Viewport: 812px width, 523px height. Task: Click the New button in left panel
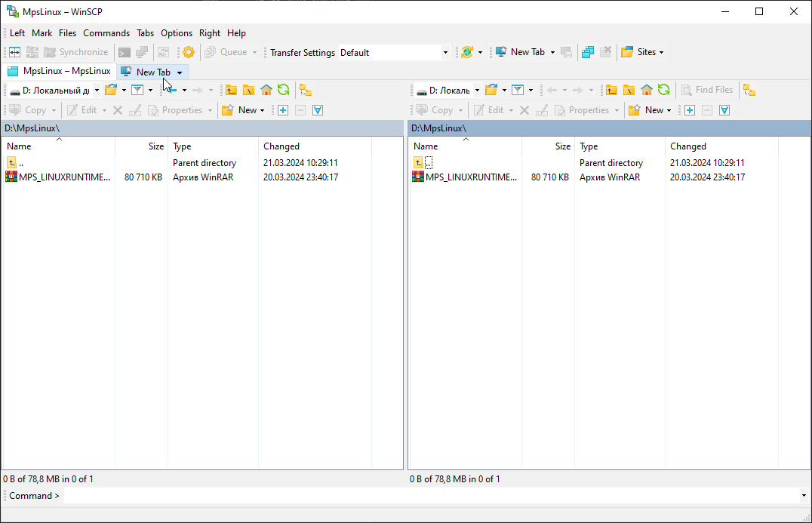pyautogui.click(x=243, y=109)
